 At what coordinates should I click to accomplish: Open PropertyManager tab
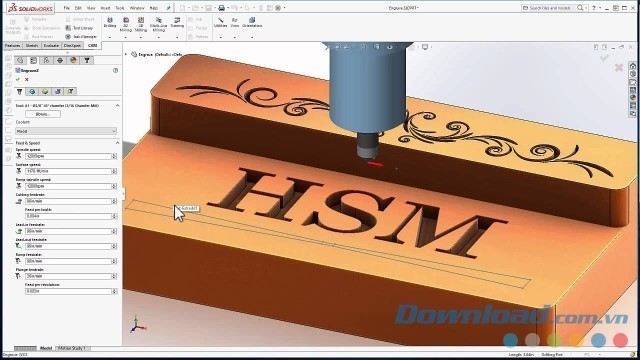click(x=33, y=60)
